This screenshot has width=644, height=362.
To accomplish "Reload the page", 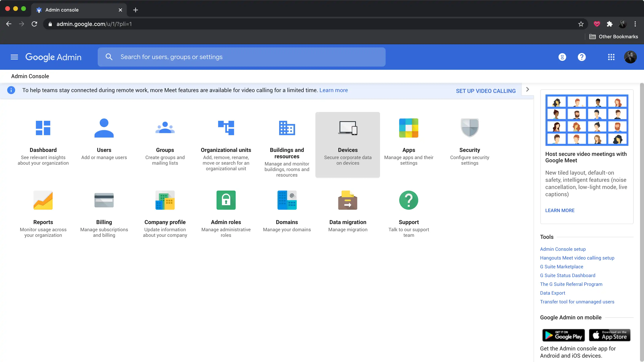I will point(34,24).
